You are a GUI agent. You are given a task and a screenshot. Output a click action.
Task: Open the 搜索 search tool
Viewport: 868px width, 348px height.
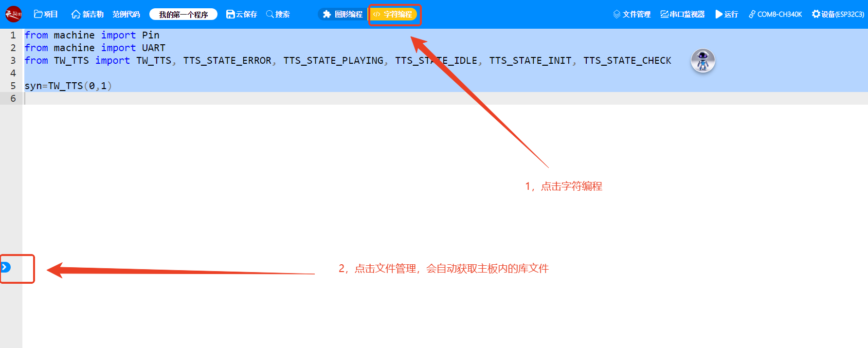(278, 14)
